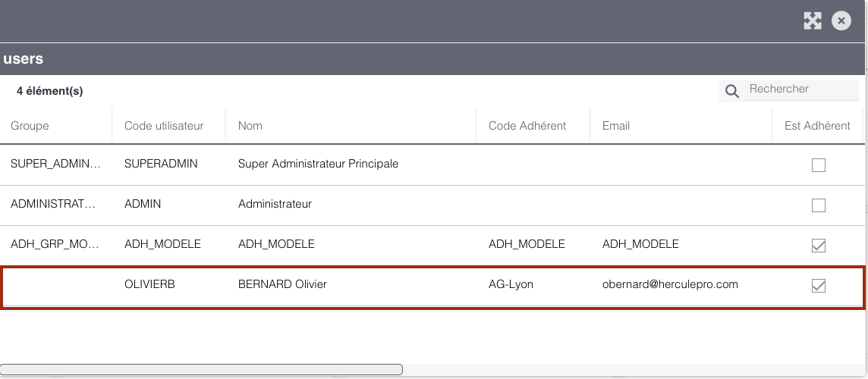
Task: Select 'Super Administrateur Principale' name cell
Action: pos(319,164)
